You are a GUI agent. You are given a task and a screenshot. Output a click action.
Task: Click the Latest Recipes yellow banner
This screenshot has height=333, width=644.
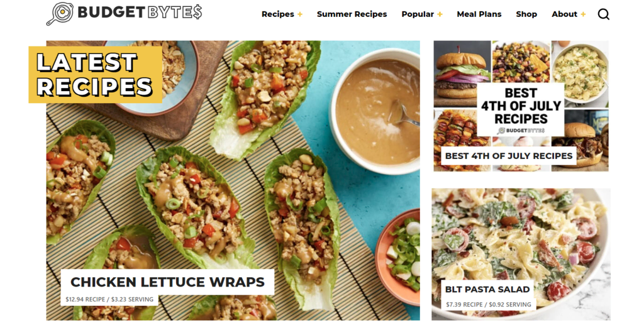pyautogui.click(x=96, y=75)
